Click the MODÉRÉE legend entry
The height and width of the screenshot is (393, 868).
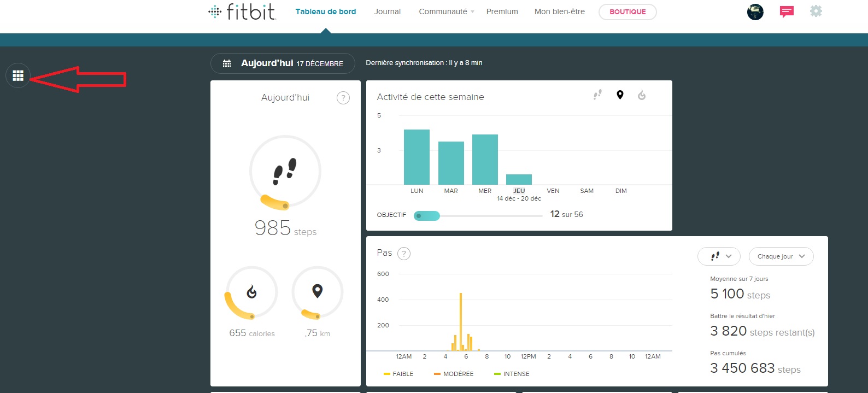coord(454,374)
